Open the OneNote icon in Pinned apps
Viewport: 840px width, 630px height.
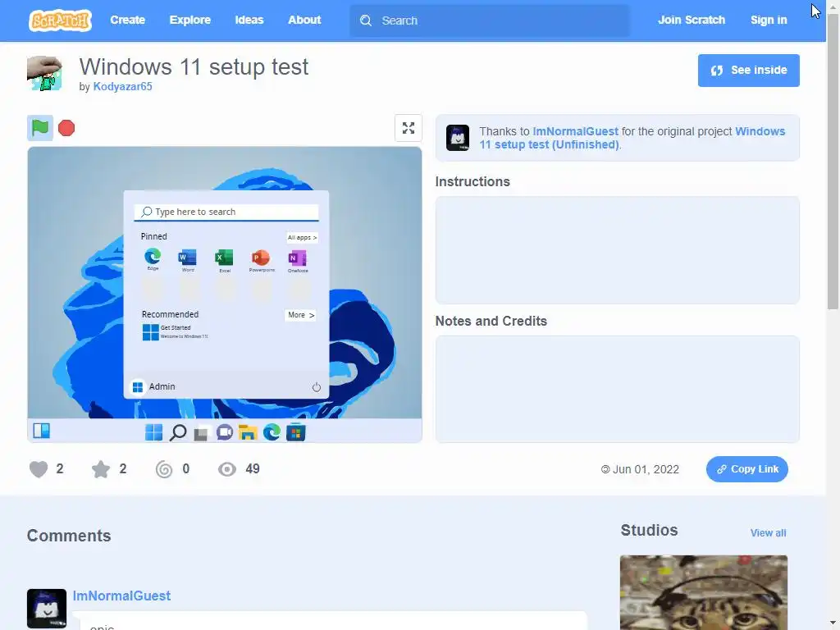point(297,258)
